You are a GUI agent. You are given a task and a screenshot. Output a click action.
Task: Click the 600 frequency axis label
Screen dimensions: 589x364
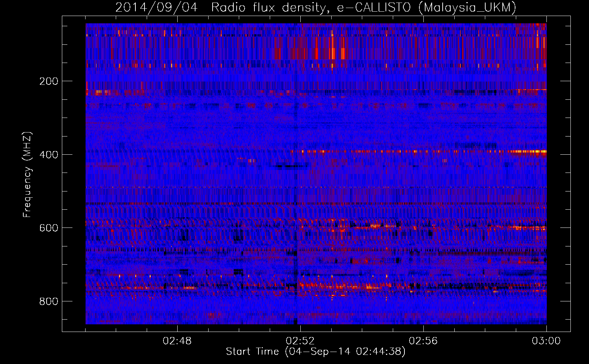tap(48, 228)
